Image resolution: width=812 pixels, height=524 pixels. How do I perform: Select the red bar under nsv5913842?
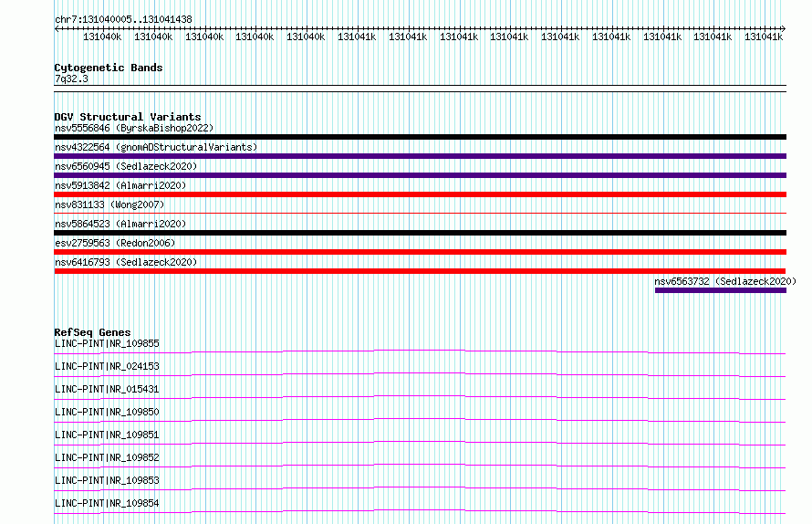tap(420, 194)
